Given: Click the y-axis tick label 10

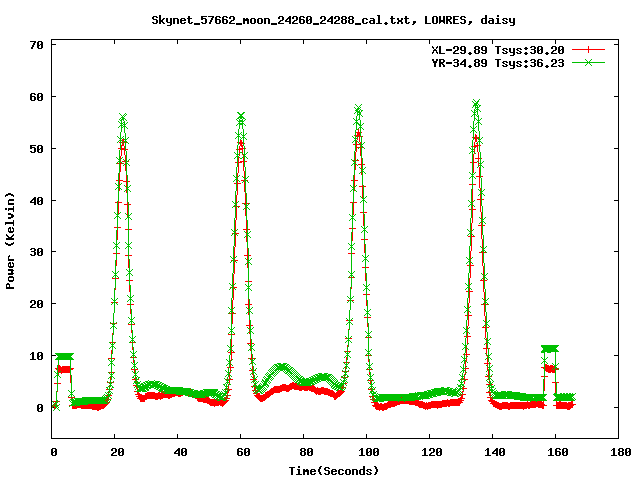Looking at the screenshot, I should (36, 356).
